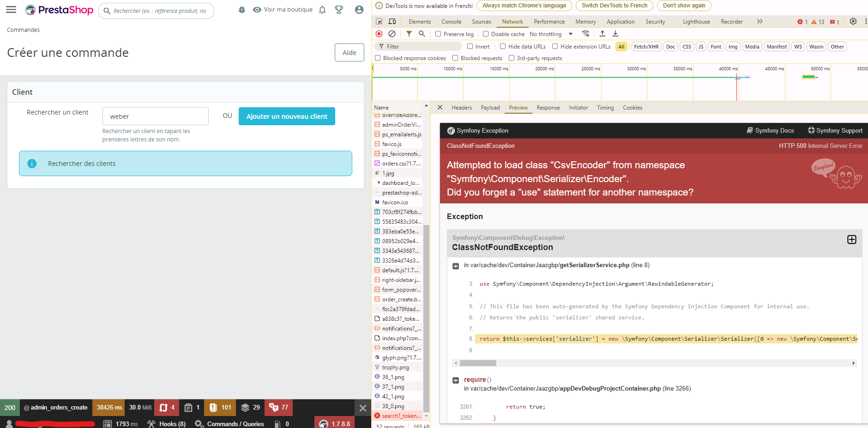Open the No throttling dropdown
The height and width of the screenshot is (428, 868).
point(551,34)
